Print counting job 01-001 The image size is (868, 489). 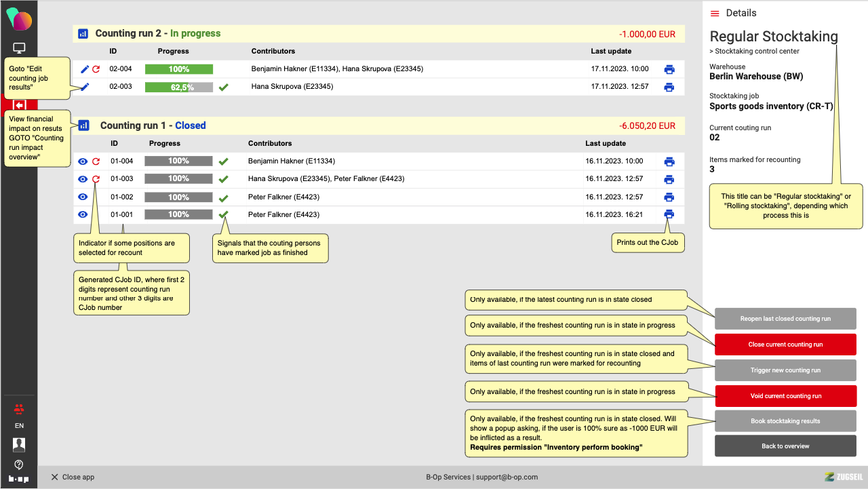point(669,214)
